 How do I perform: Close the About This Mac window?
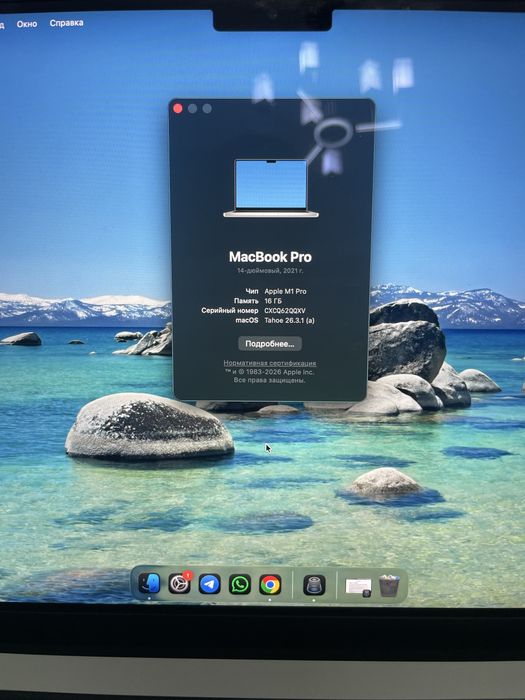[x=178, y=108]
